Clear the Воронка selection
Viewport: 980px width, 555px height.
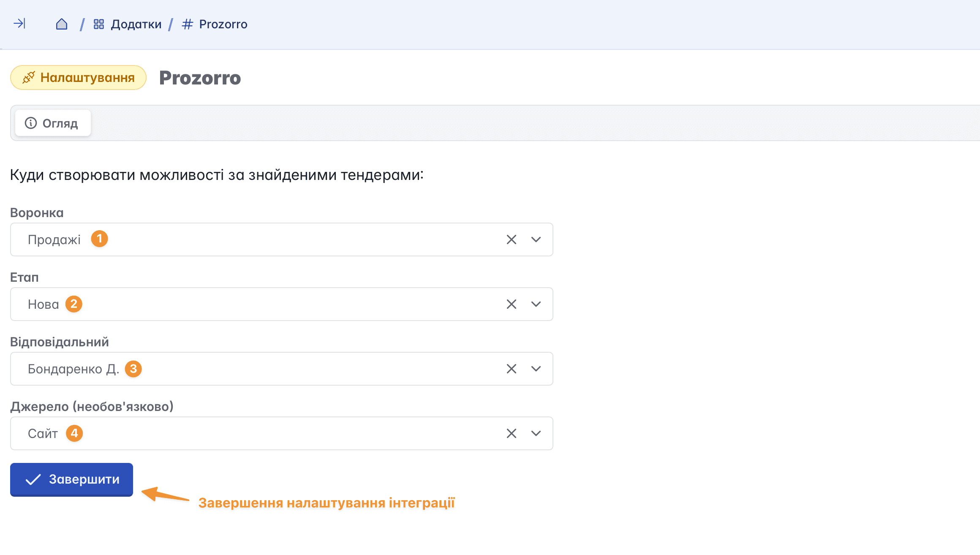point(512,239)
